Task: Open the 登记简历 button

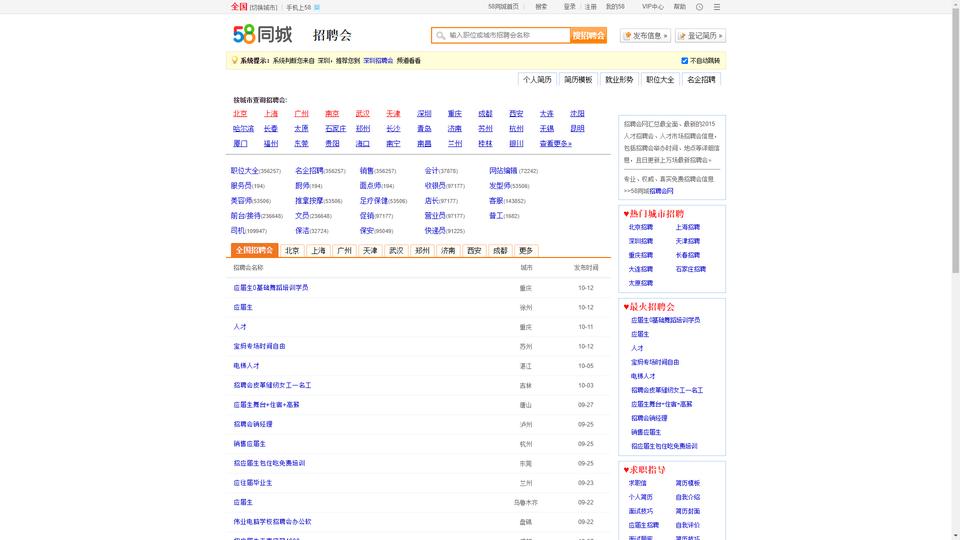Action: point(700,36)
